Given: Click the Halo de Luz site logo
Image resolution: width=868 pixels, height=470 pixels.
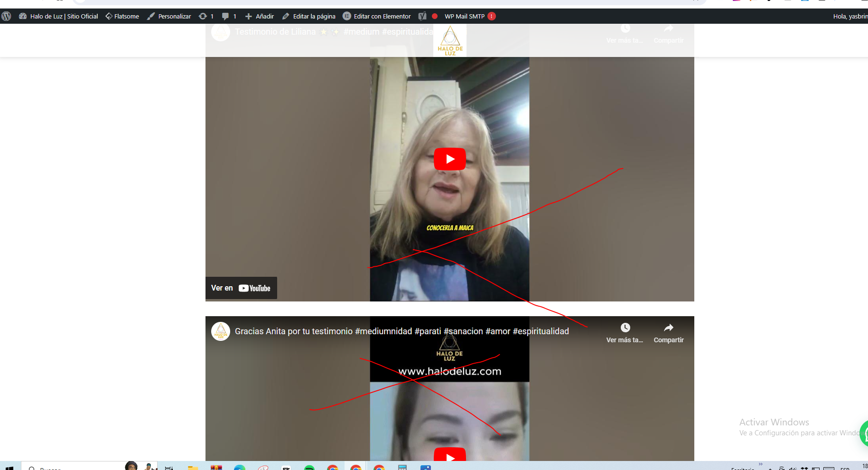Looking at the screenshot, I should [x=450, y=40].
